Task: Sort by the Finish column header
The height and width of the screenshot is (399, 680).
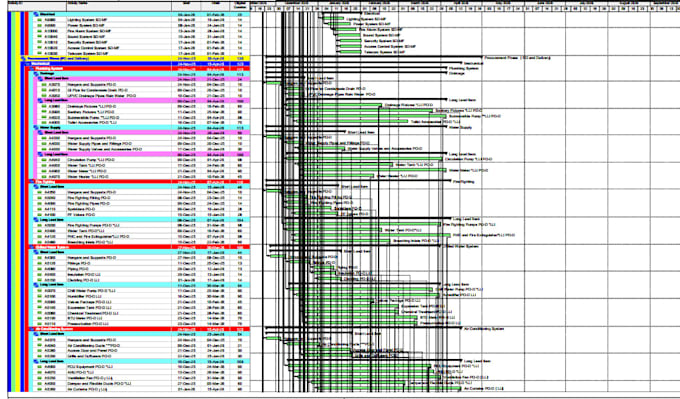Action: (216, 6)
